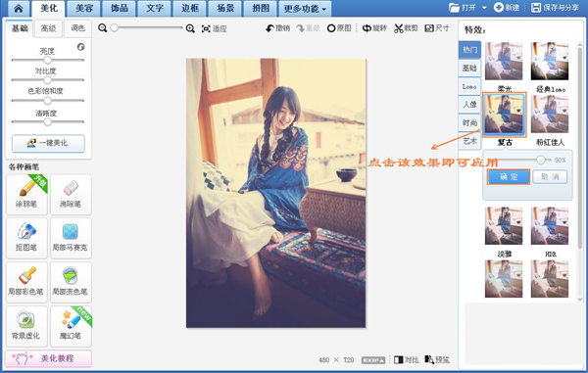Select the 艺术 effects category
Image resolution: width=588 pixels, height=373 pixels.
469,141
